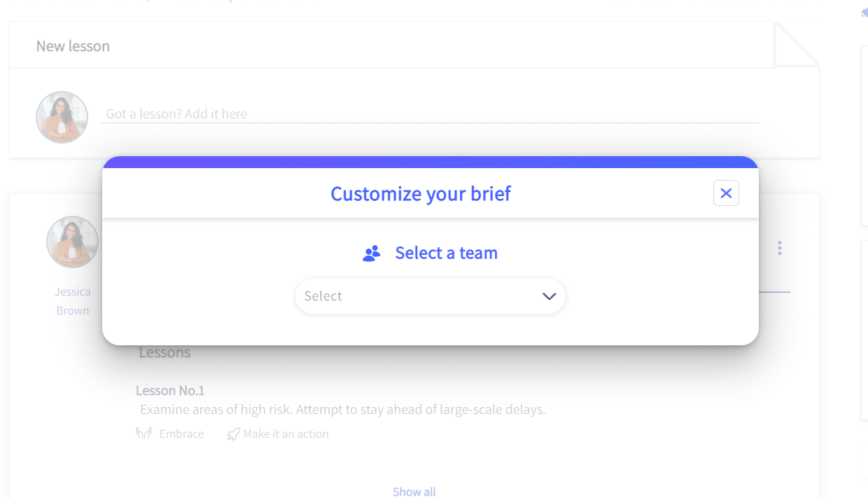Click the lesson text about high risk
Viewport: 868px width, 498px height.
point(342,409)
